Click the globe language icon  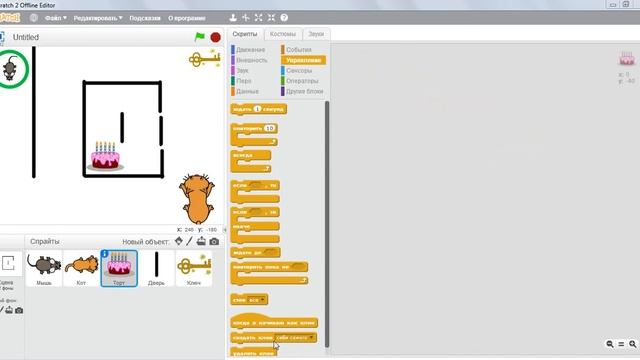(34, 18)
